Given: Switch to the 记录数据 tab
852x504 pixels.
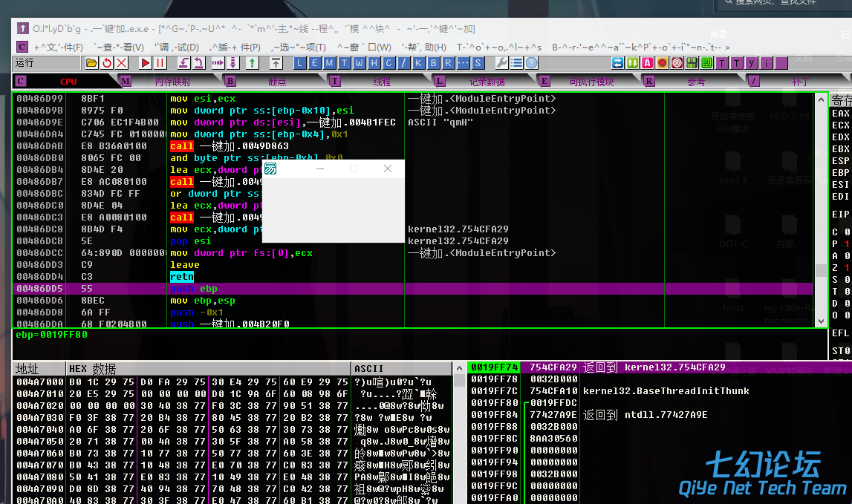Looking at the screenshot, I should 487,82.
